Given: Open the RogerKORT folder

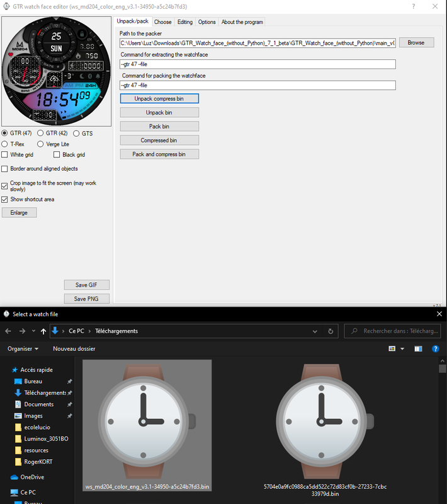Looking at the screenshot, I should (38, 462).
